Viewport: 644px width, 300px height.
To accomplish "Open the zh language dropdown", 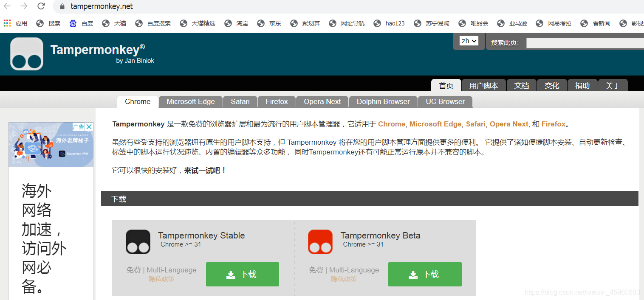I will pos(469,41).
